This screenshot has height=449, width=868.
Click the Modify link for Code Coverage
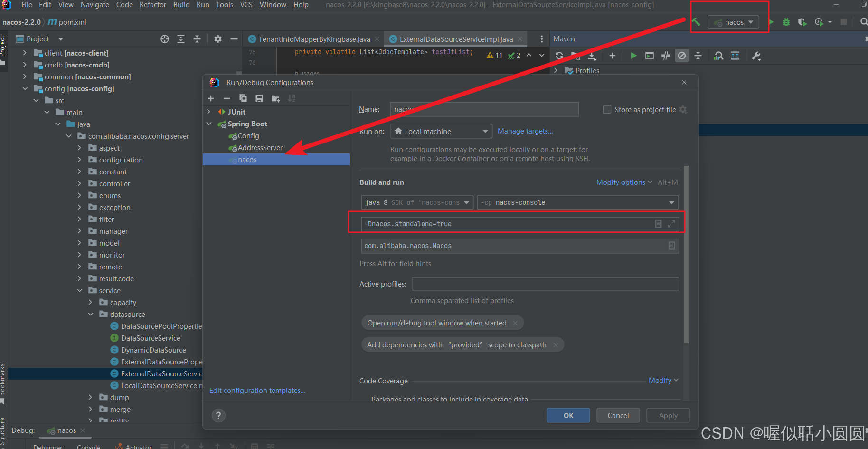663,381
